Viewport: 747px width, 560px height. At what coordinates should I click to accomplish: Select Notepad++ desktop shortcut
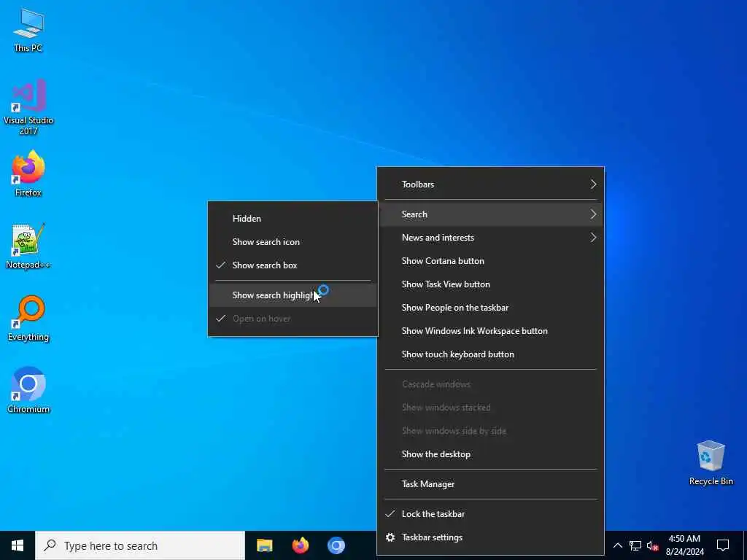28,246
